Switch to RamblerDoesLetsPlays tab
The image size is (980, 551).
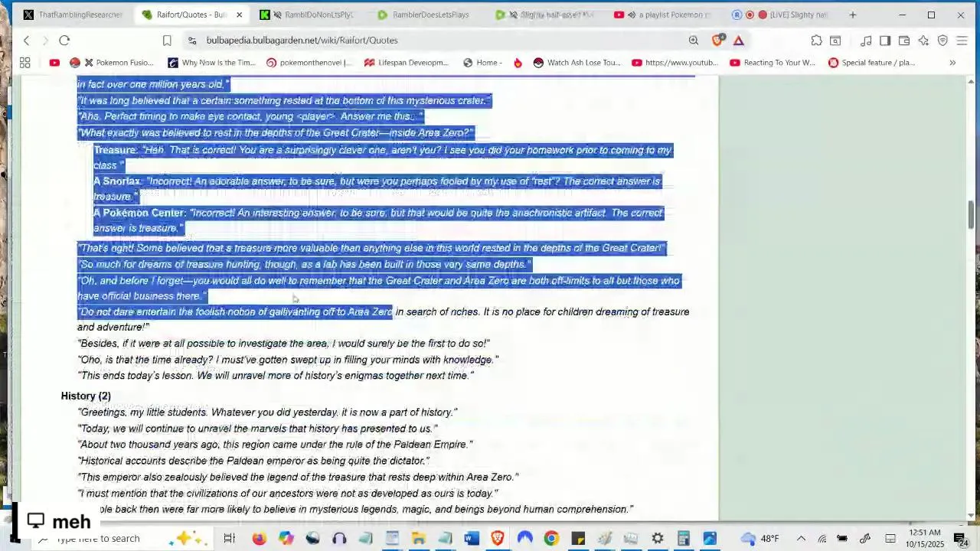pos(425,15)
